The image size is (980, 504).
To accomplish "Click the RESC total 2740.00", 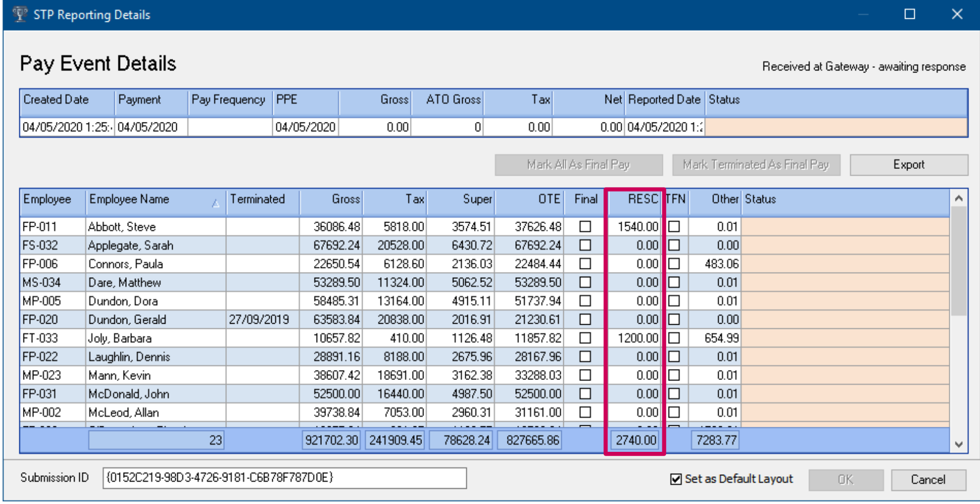I will [x=636, y=440].
